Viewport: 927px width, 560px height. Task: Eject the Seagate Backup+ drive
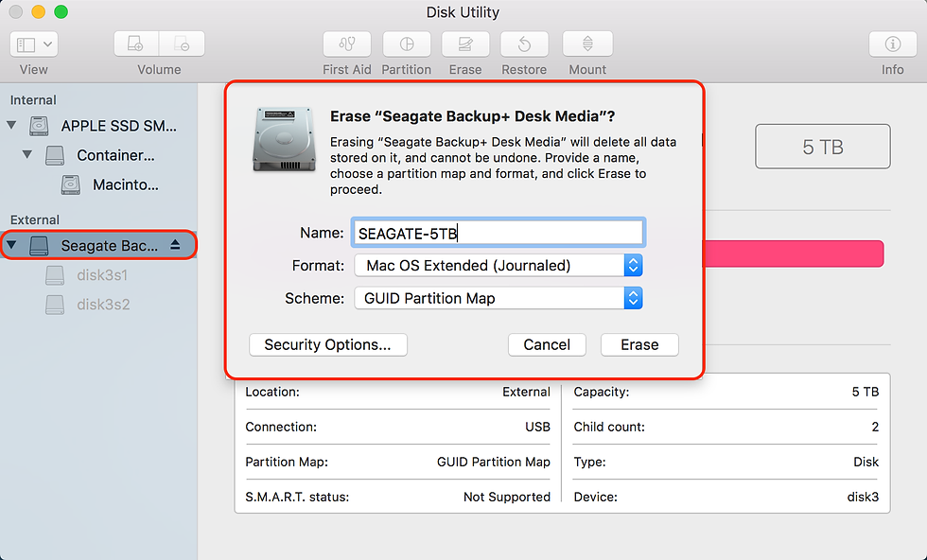[x=175, y=245]
